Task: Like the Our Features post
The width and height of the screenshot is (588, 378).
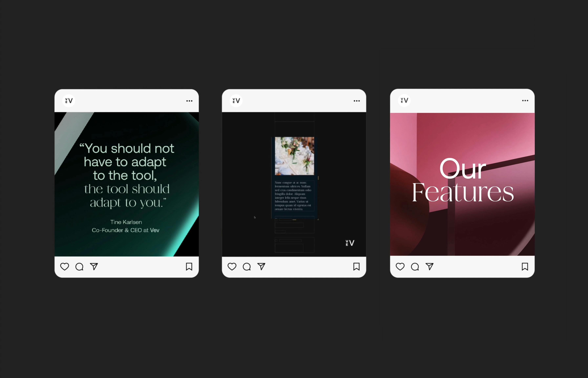Action: (400, 267)
